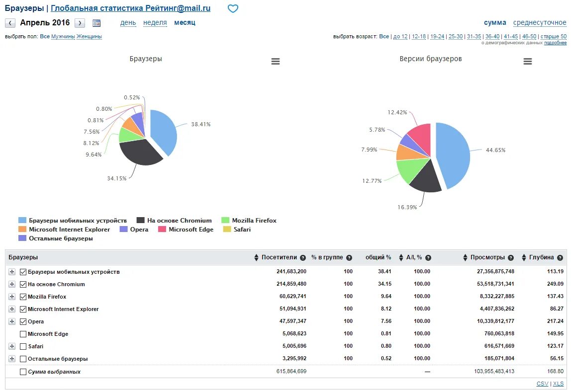Click the heart favorite icon

[x=233, y=8]
